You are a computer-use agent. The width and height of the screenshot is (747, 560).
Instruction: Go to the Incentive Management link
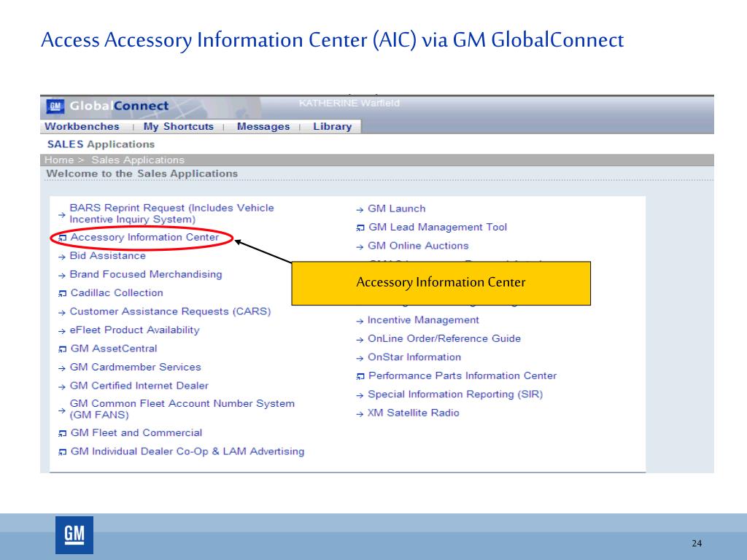[x=423, y=320]
